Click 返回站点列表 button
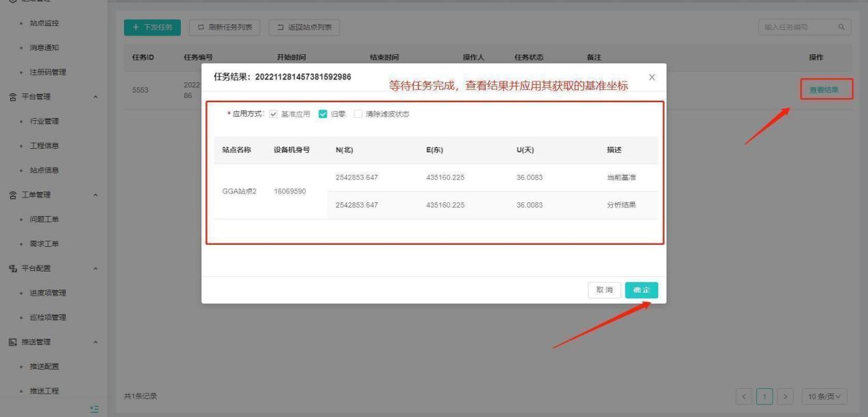The image size is (868, 417). [304, 27]
